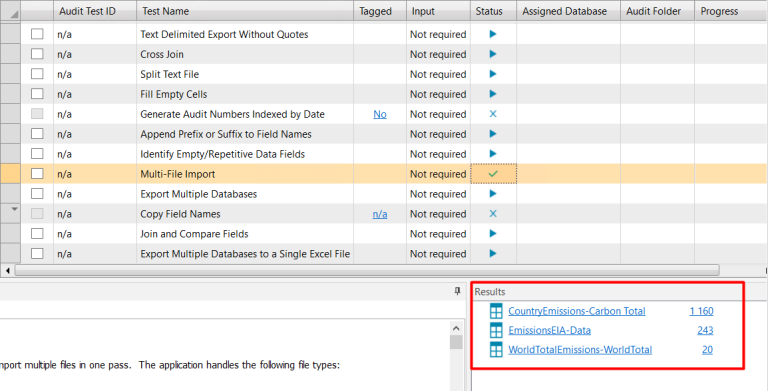768x391 pixels.
Task: Check the Identify Empty/Repetitive Data Fields checkbox
Action: tap(37, 154)
